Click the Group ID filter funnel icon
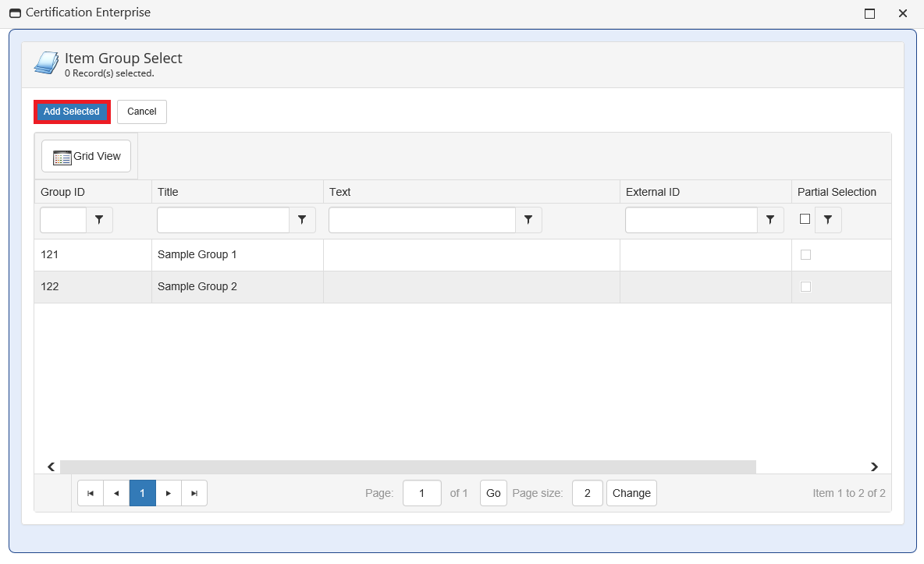This screenshot has height=564, width=924. tap(99, 220)
